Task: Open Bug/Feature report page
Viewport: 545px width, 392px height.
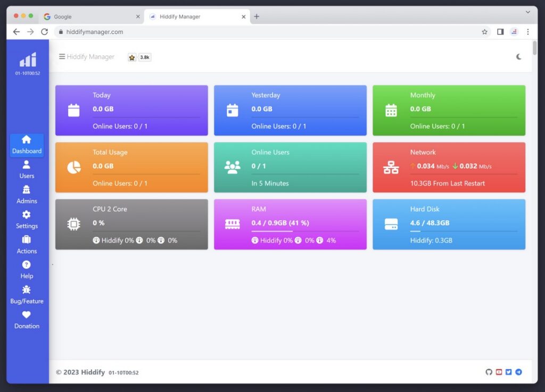Action: 27,295
